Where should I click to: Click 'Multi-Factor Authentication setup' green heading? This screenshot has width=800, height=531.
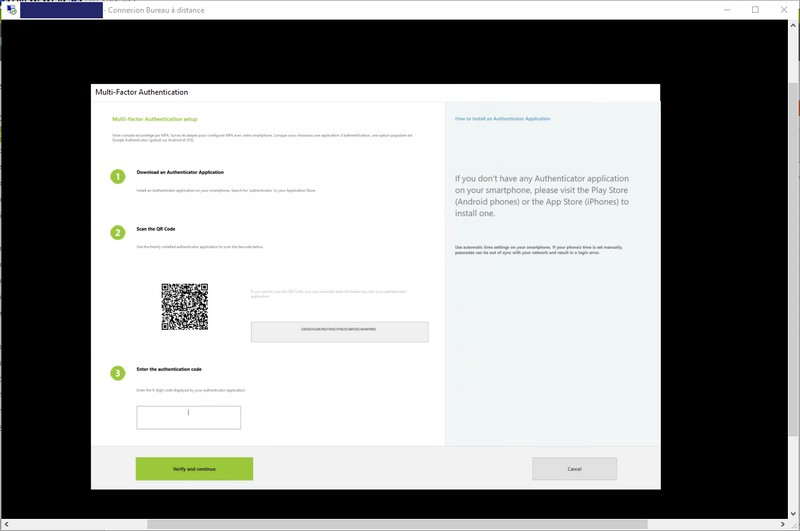click(x=155, y=119)
